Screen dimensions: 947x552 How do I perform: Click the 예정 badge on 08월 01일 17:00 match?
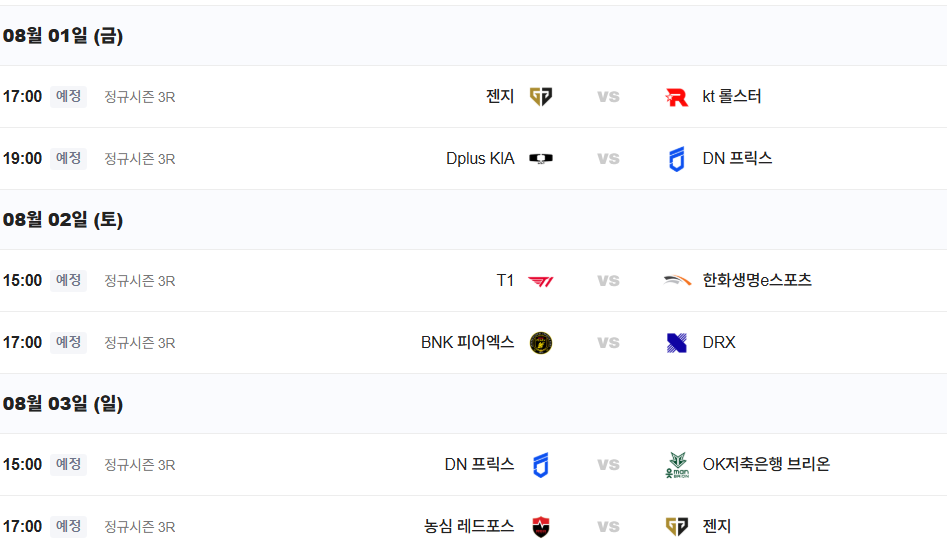pyautogui.click(x=68, y=97)
